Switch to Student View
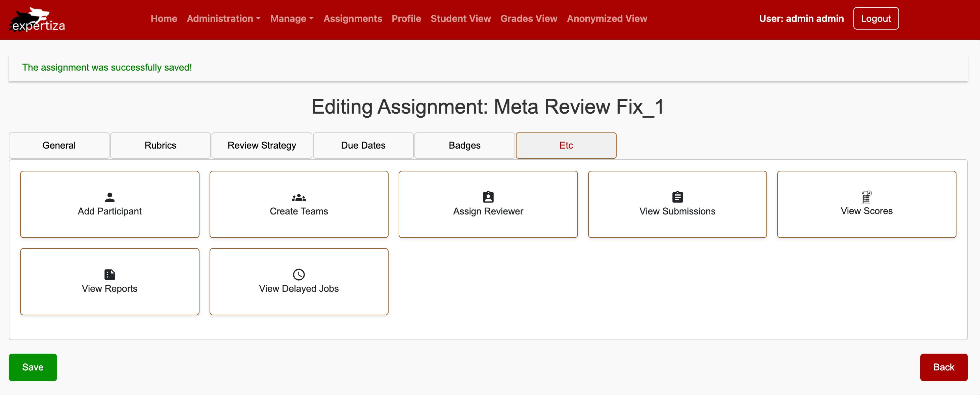 [461, 19]
